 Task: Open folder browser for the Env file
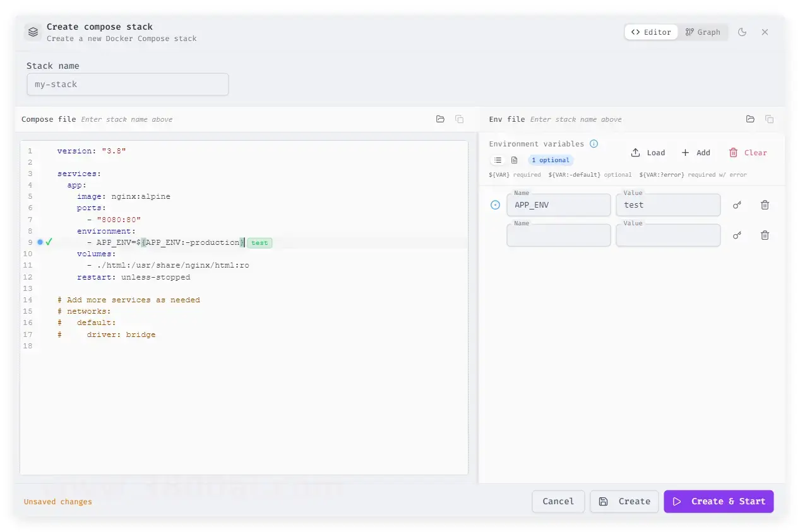click(750, 119)
